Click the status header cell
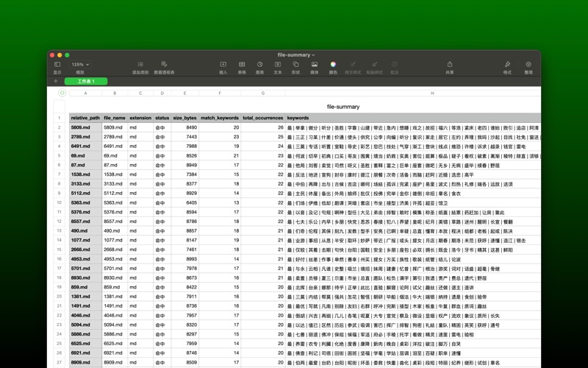This screenshot has height=368, width=588. [162, 118]
